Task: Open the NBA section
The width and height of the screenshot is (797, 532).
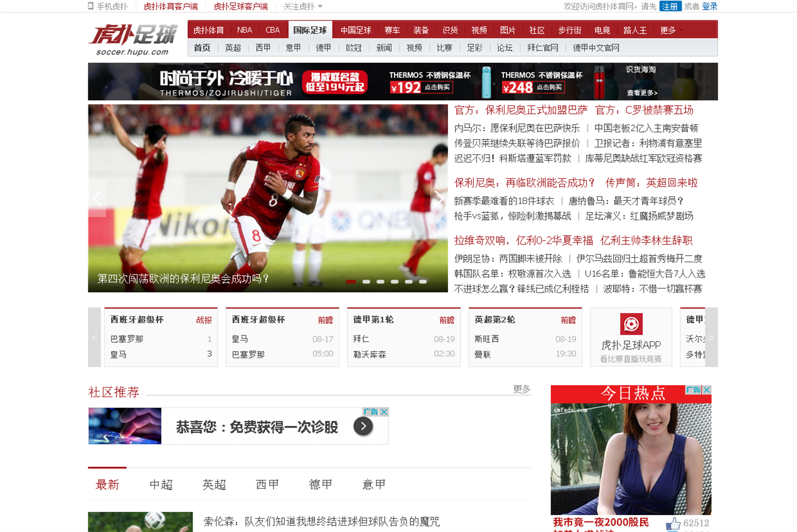Action: pyautogui.click(x=245, y=30)
